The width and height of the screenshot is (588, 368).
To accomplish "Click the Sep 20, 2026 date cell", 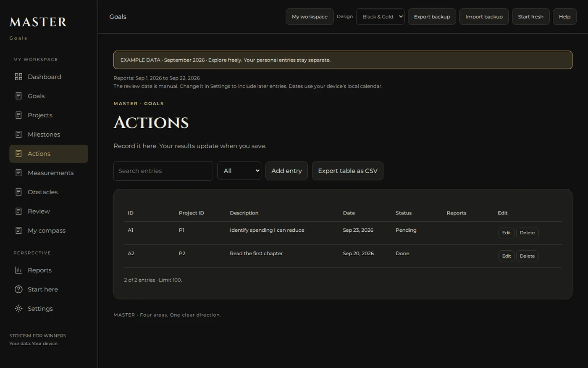I will coord(358,254).
